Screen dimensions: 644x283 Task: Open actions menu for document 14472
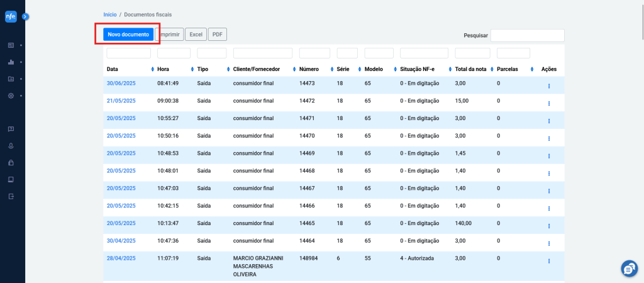(548, 104)
